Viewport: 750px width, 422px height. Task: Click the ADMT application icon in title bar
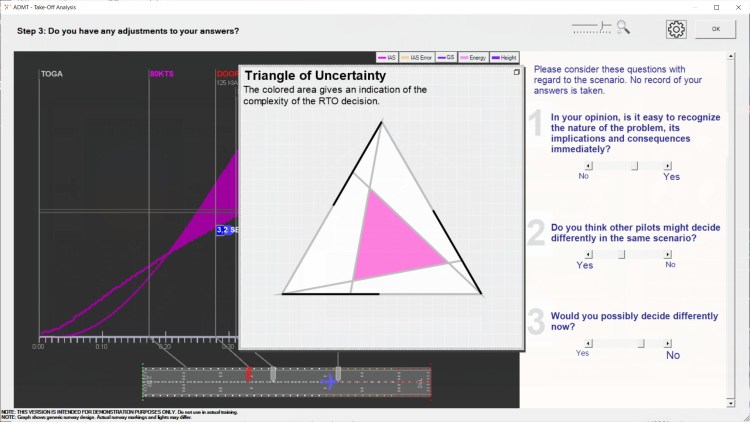coord(7,6)
